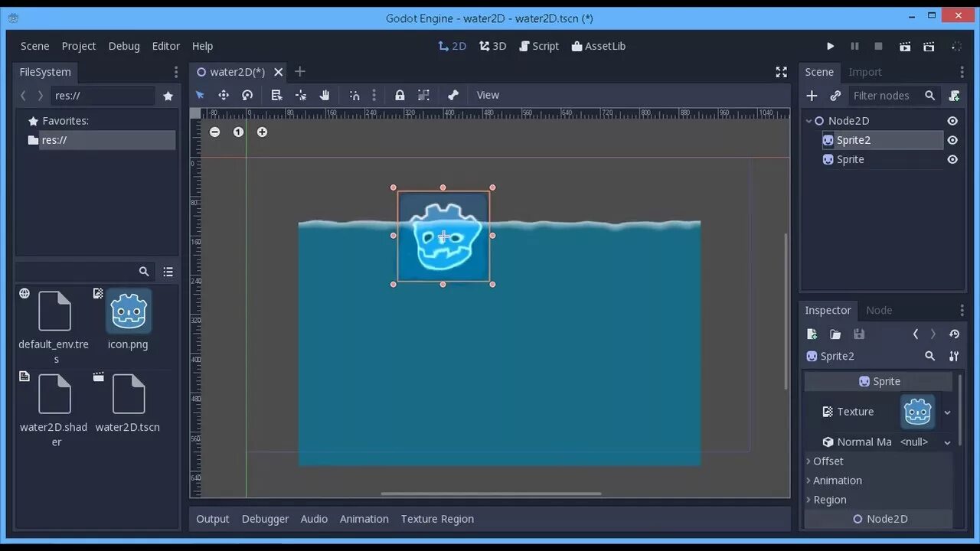
Task: Click the change pivot tool icon
Action: 301,95
